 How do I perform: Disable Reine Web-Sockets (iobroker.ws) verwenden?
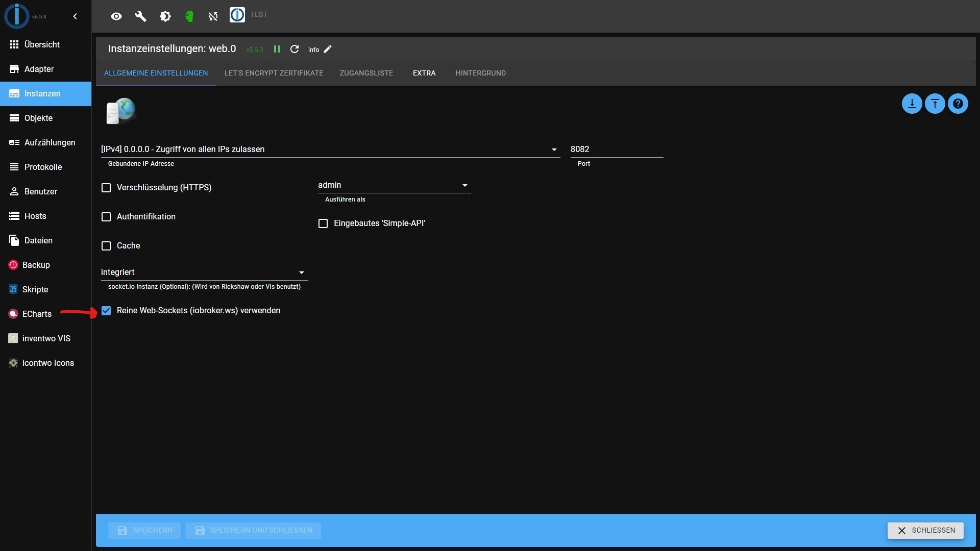click(106, 311)
